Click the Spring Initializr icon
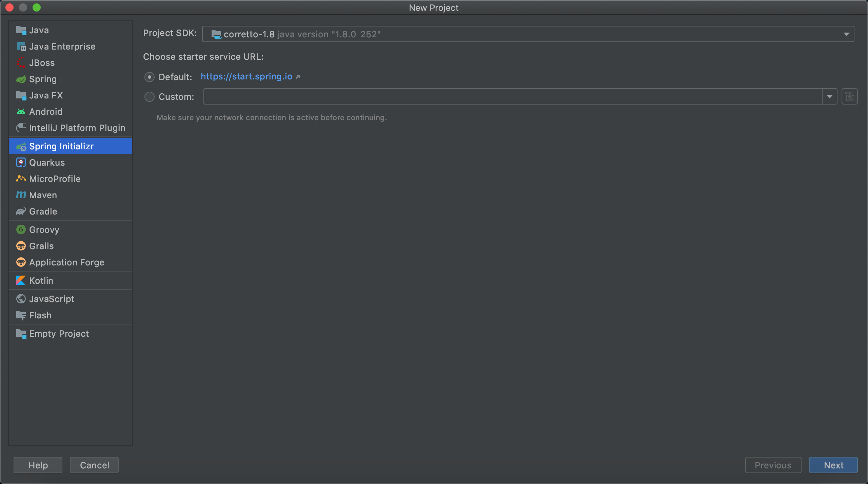The height and width of the screenshot is (484, 868). tap(21, 146)
